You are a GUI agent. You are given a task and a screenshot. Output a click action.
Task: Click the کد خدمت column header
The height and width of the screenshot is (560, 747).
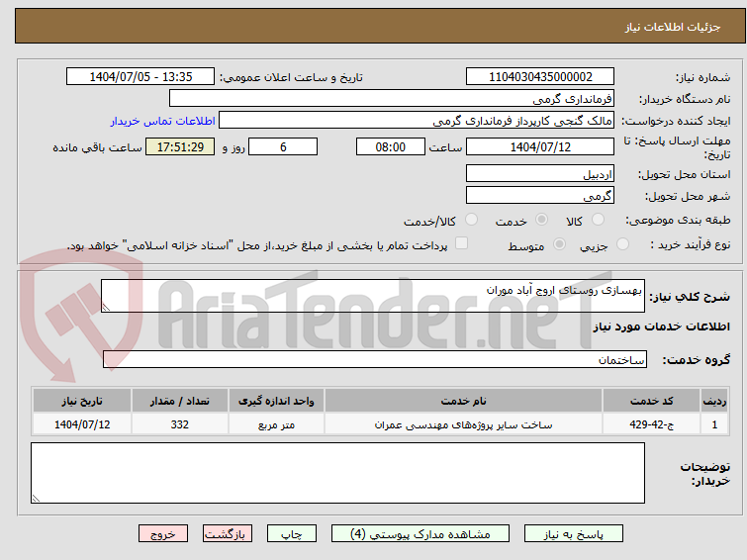(x=651, y=401)
